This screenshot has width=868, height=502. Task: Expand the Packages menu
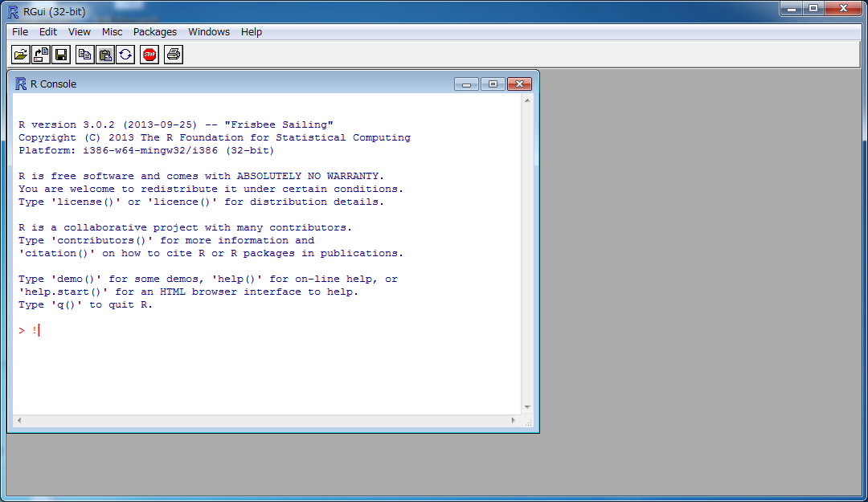point(155,32)
